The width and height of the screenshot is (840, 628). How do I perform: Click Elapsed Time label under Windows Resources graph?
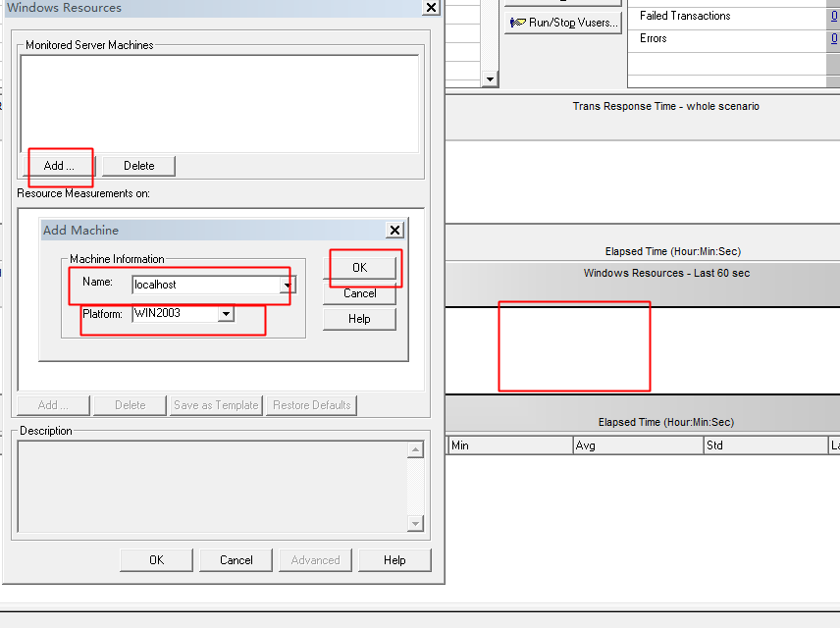pos(666,422)
